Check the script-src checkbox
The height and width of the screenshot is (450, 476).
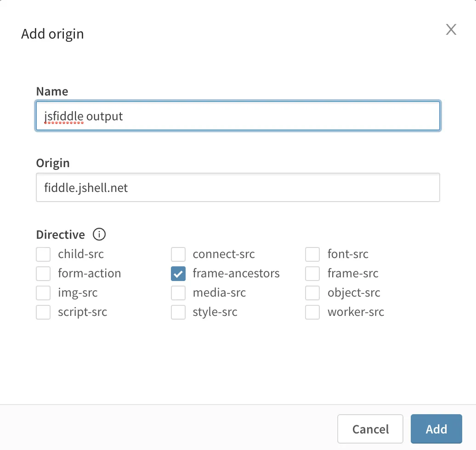click(x=43, y=312)
